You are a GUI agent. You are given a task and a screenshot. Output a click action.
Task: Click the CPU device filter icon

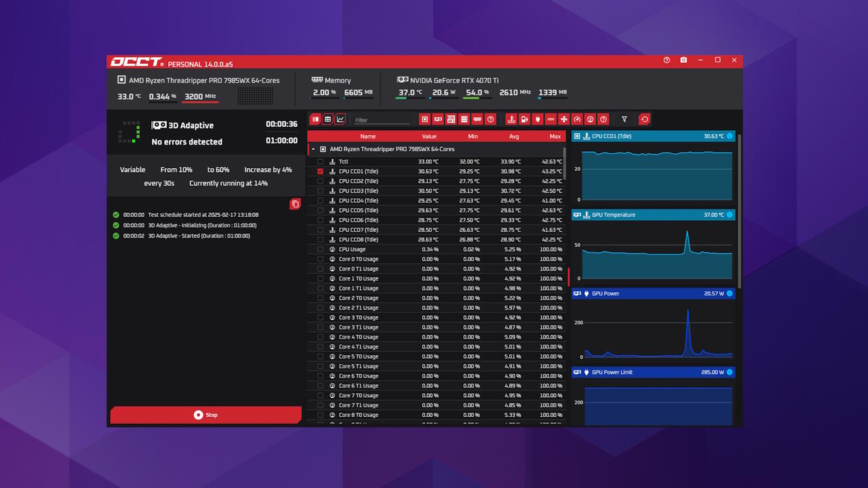pos(425,119)
